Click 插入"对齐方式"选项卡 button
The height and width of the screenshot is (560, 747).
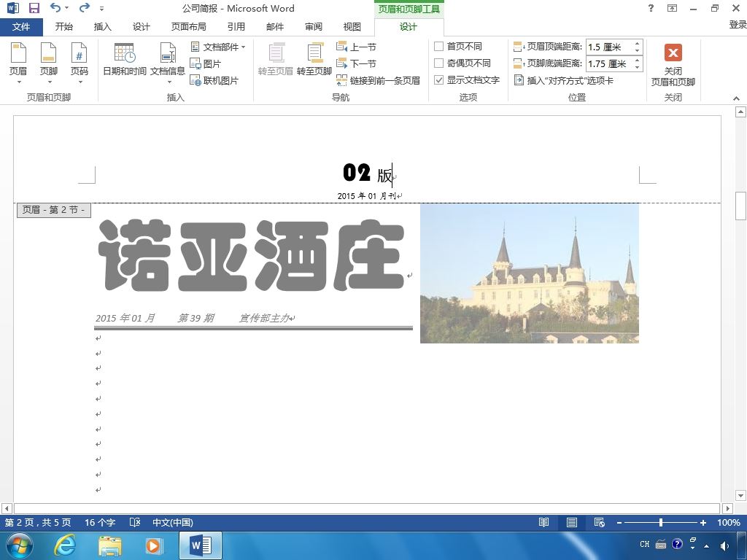point(564,80)
